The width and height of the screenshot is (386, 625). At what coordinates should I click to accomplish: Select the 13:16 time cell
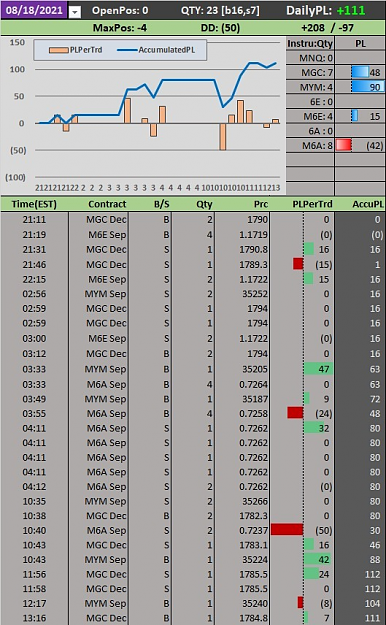34,618
